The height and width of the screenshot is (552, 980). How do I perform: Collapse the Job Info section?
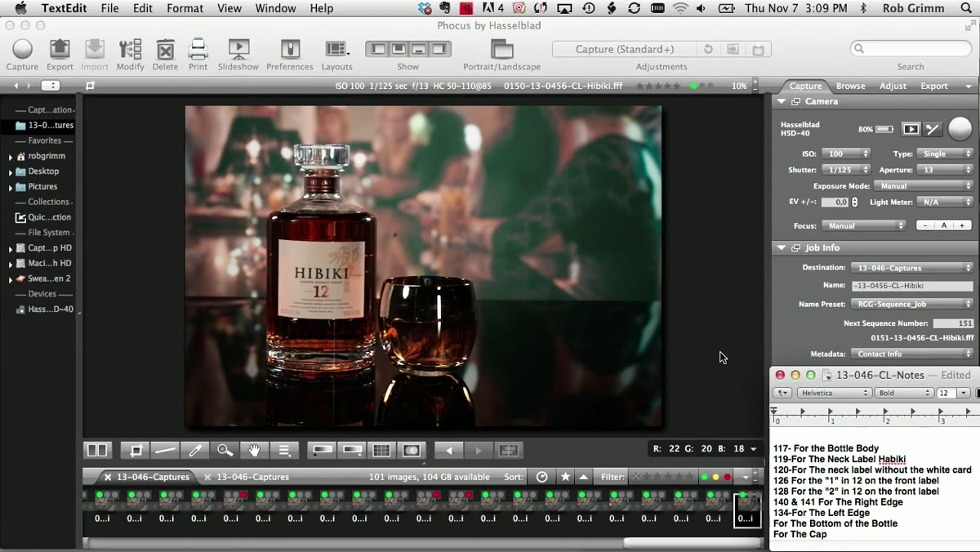coord(782,247)
